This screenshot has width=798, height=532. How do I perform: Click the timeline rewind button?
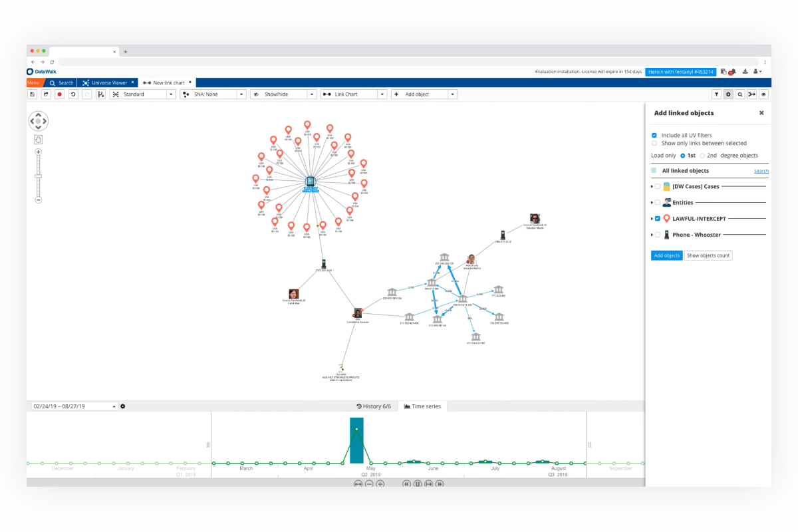point(406,483)
